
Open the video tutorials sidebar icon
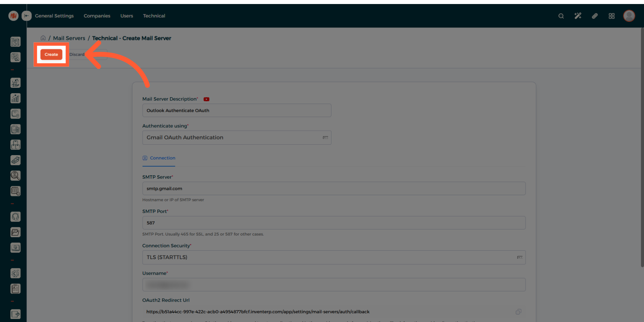point(15,248)
